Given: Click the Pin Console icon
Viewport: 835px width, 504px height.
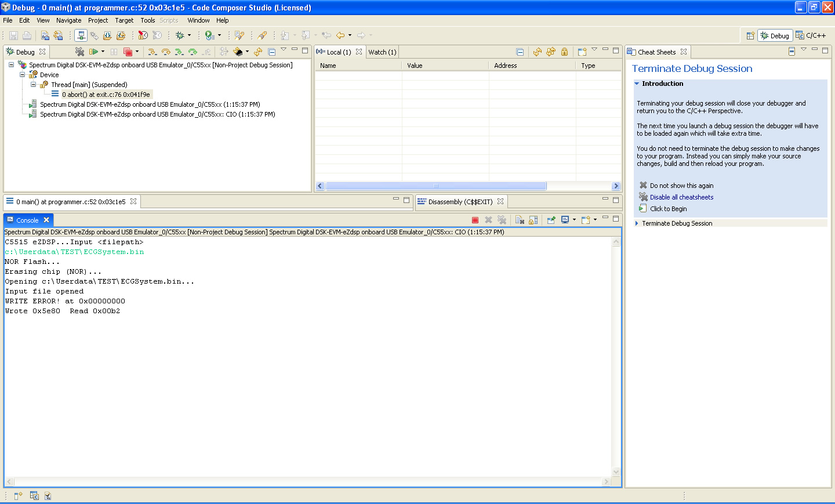Looking at the screenshot, I should [x=551, y=220].
